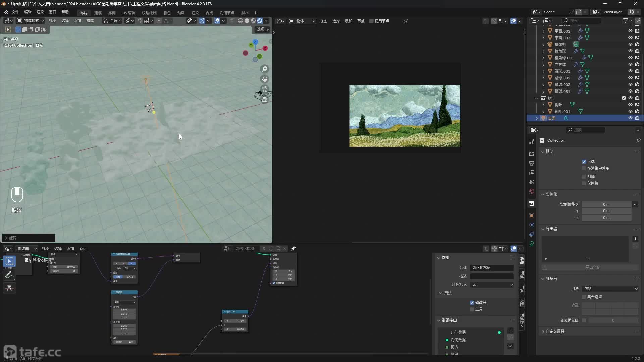The width and height of the screenshot is (644, 362).
Task: Open the outliner filter dropdown
Action: point(627,21)
